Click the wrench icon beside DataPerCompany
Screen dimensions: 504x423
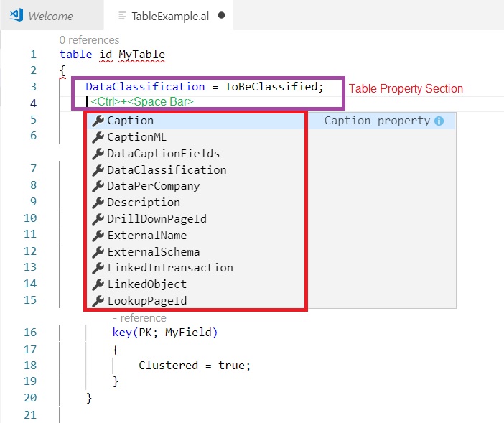point(98,186)
